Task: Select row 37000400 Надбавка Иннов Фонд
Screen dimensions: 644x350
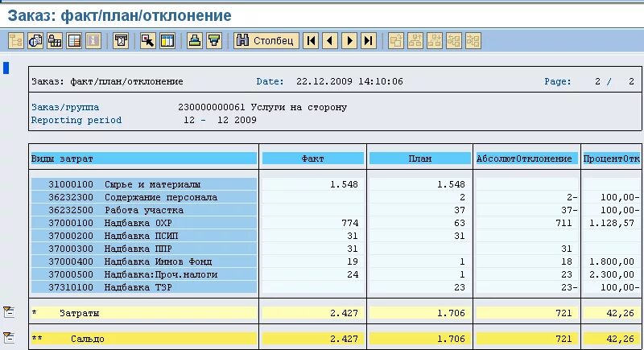Action: pos(144,261)
